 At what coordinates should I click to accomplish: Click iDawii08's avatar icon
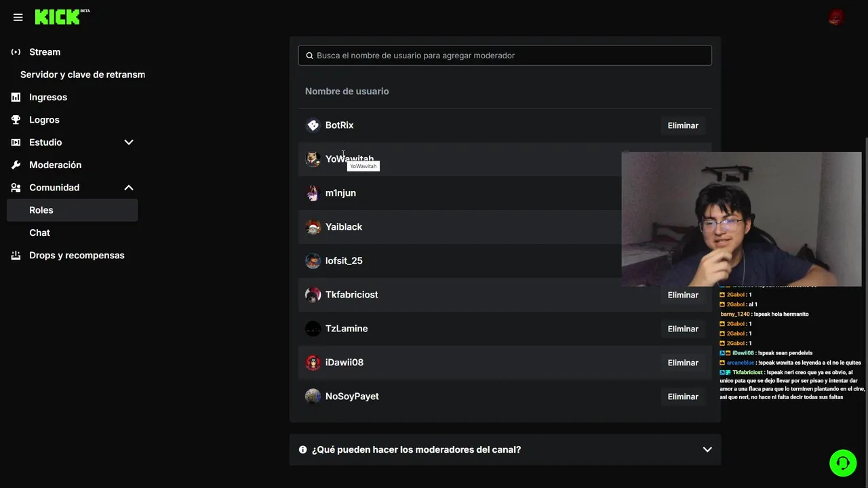(x=313, y=363)
